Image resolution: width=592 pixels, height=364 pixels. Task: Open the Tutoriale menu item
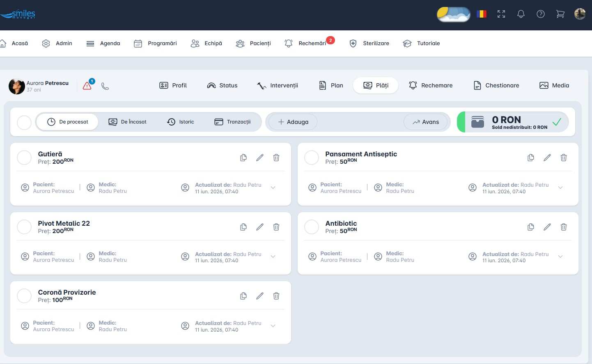(421, 43)
